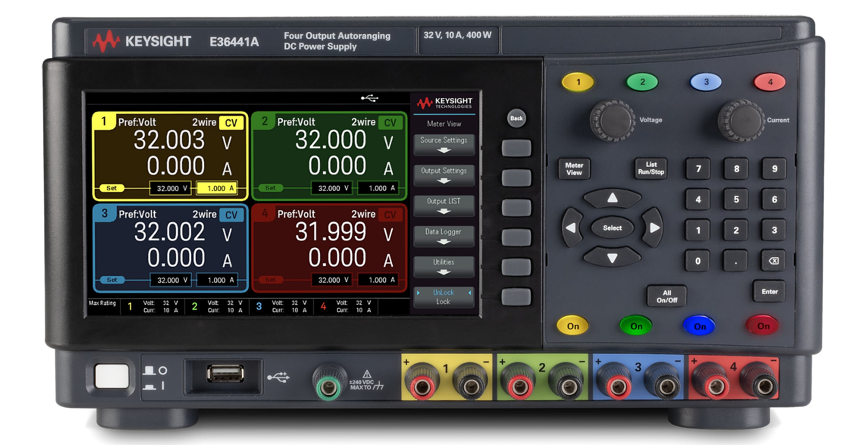Viewport: 868px width, 445px height.
Task: Click the 32.003 V reading on channel 1
Action: 182,140
